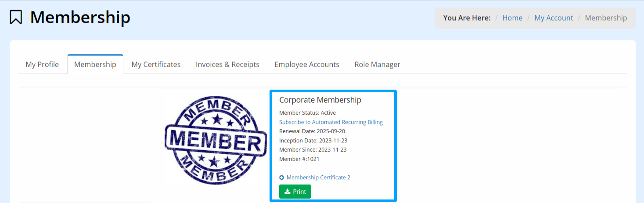Subscribe to Automated Recurring Billing
644x203 pixels.
[331, 122]
